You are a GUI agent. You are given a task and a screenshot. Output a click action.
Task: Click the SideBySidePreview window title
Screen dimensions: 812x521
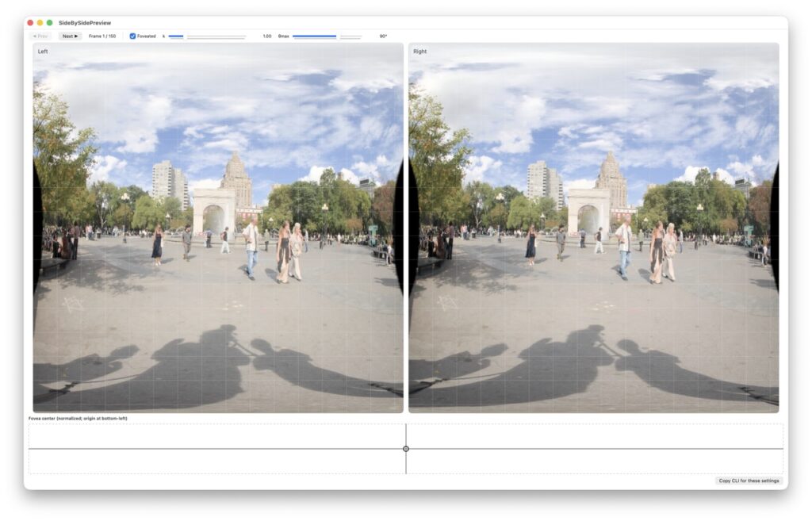[x=85, y=23]
